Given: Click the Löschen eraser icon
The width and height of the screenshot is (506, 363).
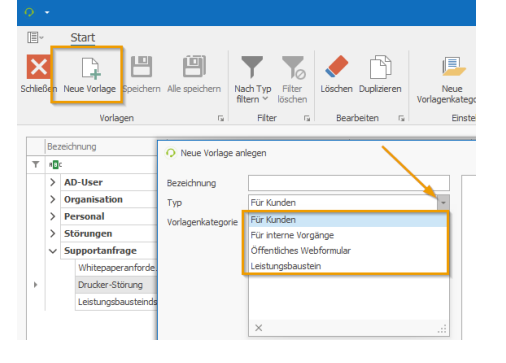Looking at the screenshot, I should click(x=336, y=66).
